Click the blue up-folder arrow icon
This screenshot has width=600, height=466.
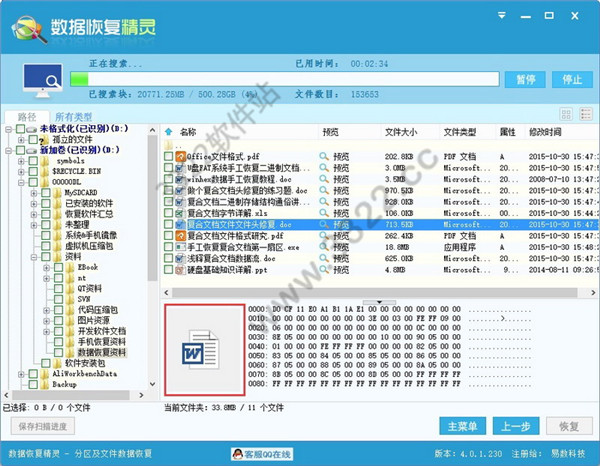coord(168,132)
